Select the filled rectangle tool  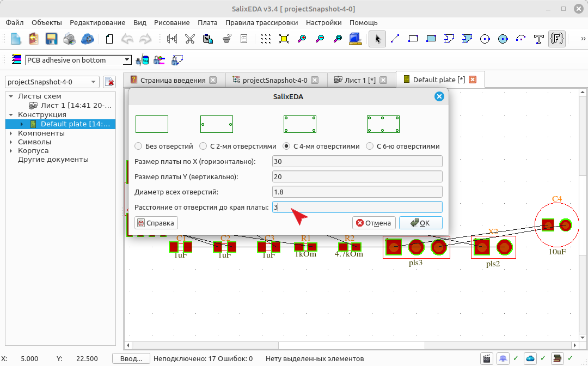tap(431, 39)
